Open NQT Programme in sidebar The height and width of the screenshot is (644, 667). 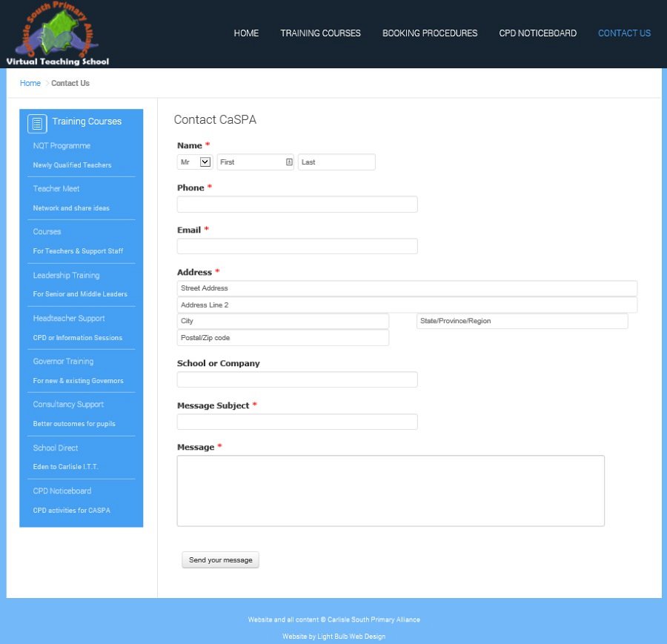pos(62,146)
